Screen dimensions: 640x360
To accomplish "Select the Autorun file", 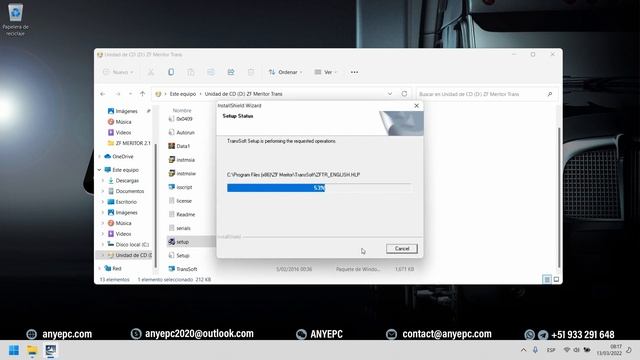I will click(x=185, y=132).
